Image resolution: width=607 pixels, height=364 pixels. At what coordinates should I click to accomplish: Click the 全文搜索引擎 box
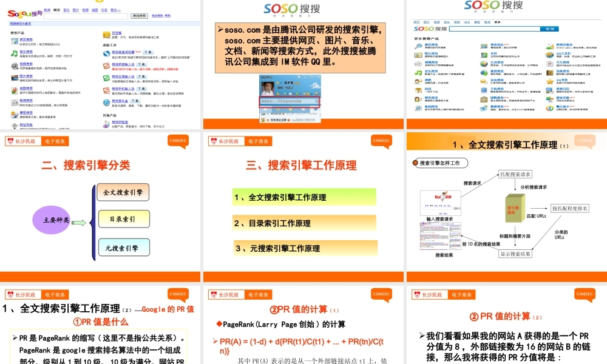click(123, 193)
